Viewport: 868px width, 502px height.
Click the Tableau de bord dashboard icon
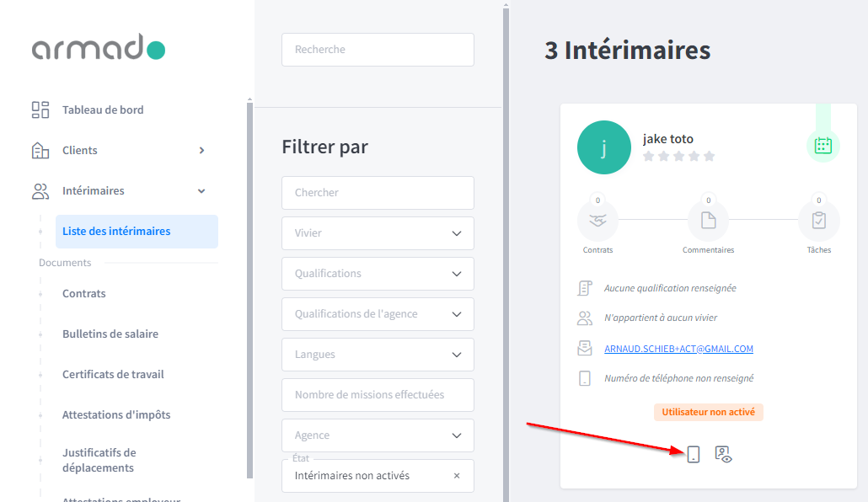click(40, 109)
